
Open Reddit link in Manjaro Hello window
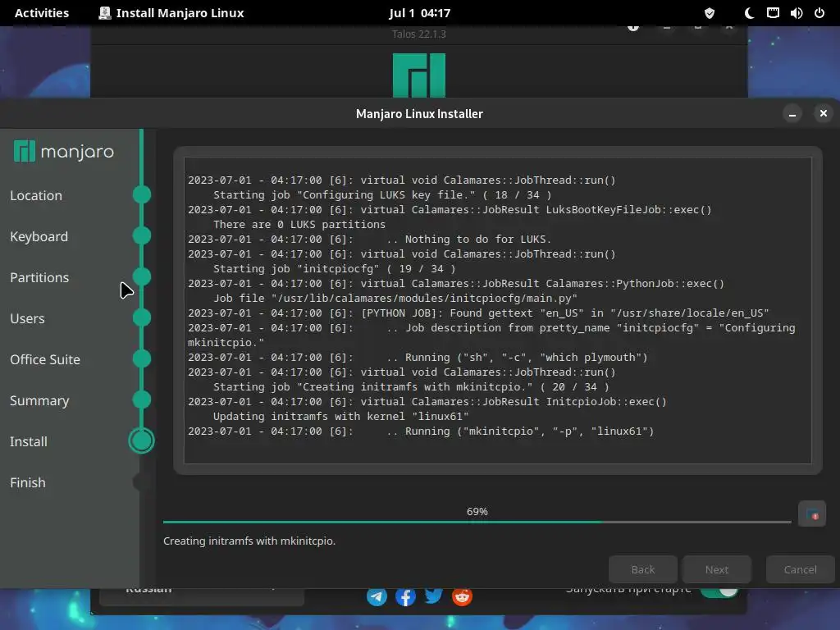click(x=462, y=596)
